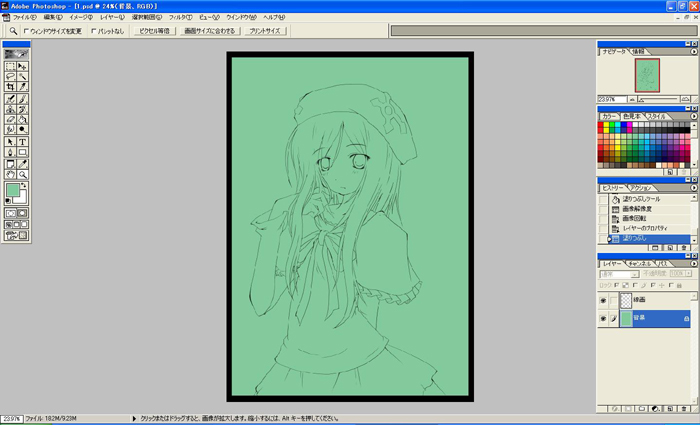Hide the background (背景) layer eye
This screenshot has width=700, height=425.
(603, 319)
